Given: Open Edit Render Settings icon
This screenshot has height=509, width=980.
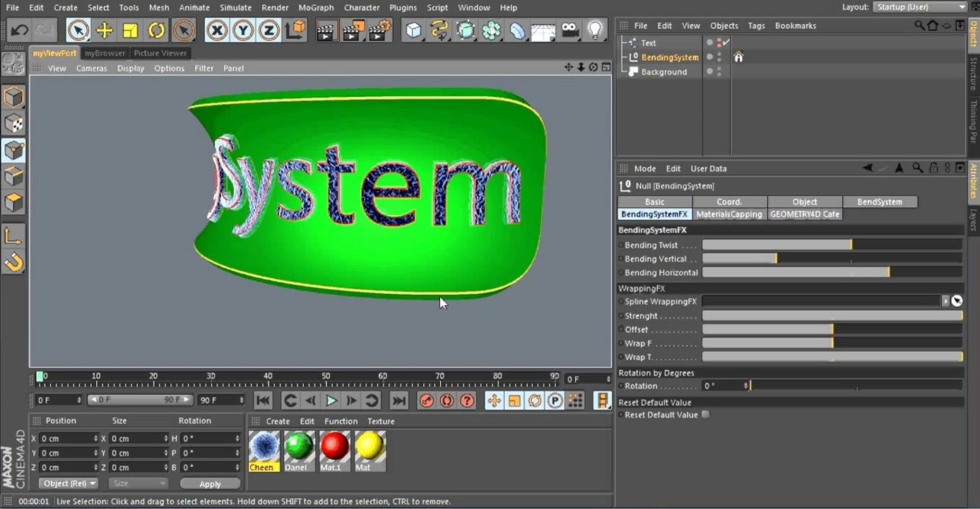Looking at the screenshot, I should point(379,30).
